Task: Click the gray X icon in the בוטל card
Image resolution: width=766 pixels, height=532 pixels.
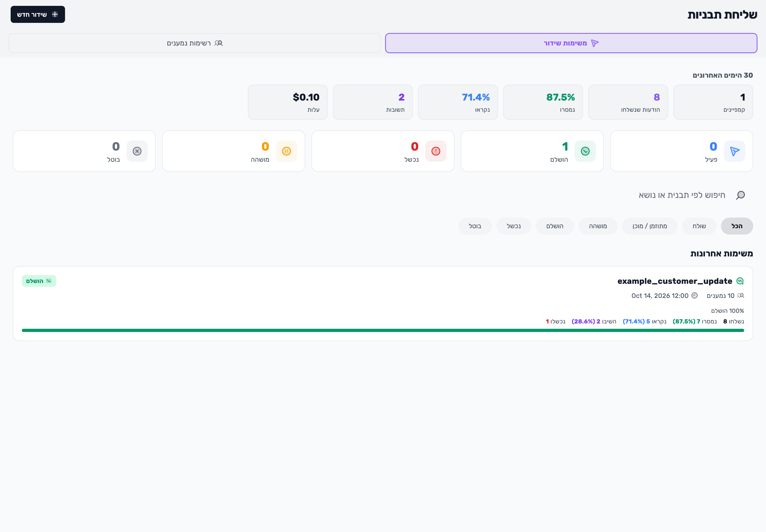Action: (137, 151)
